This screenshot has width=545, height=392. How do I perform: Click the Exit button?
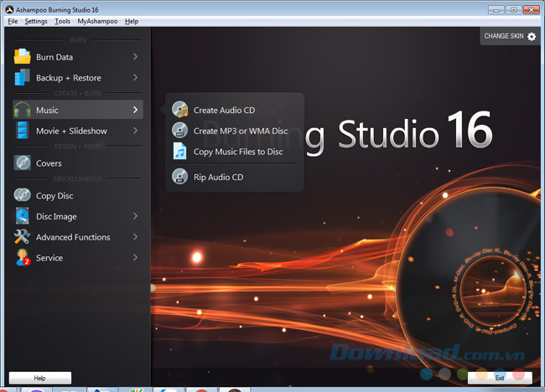[500, 378]
